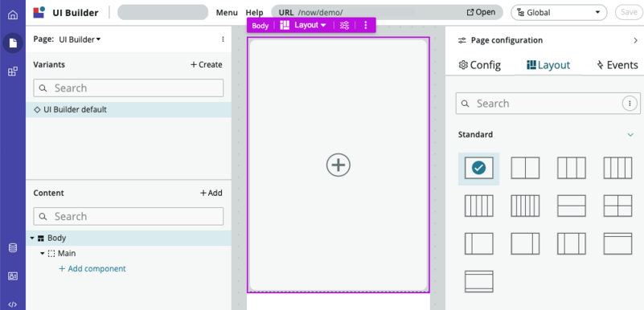
Task: Choose the right sidebar layout
Action: 525,243
